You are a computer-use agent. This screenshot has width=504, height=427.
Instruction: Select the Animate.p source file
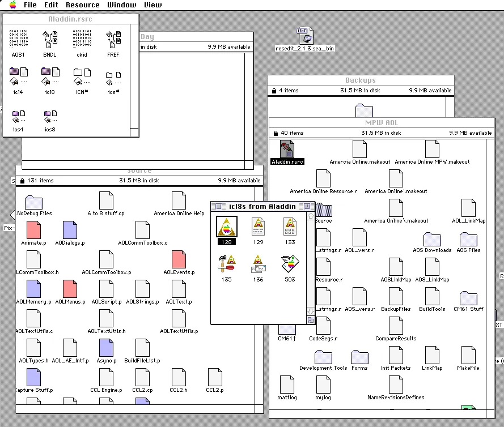33,230
